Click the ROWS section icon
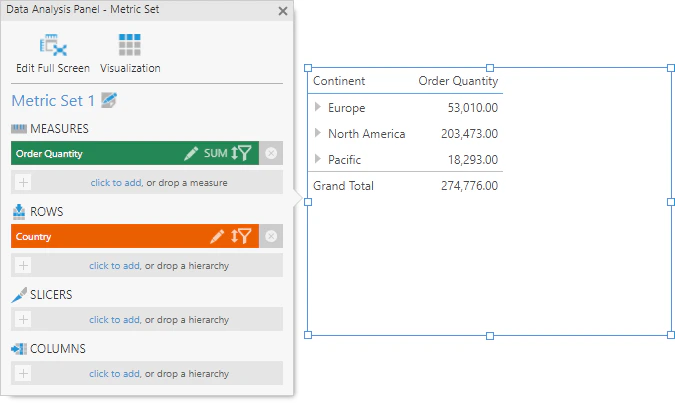The width and height of the screenshot is (675, 403). point(19,212)
